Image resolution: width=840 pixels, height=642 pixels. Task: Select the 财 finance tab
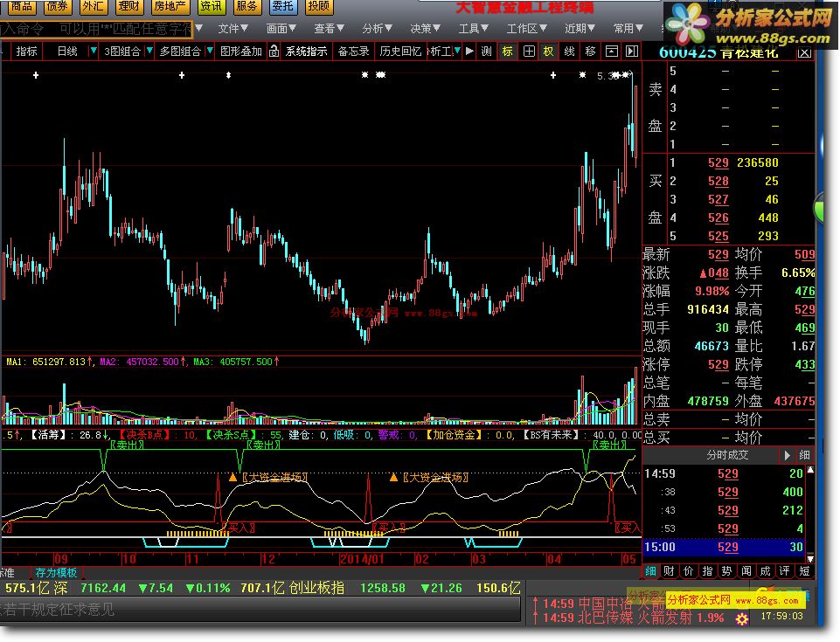(x=669, y=571)
